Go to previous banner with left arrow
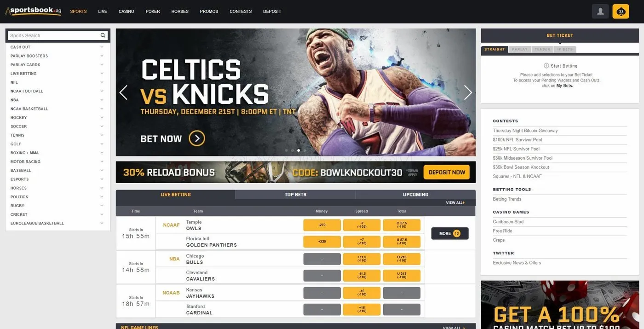This screenshot has height=329, width=644. coord(123,92)
